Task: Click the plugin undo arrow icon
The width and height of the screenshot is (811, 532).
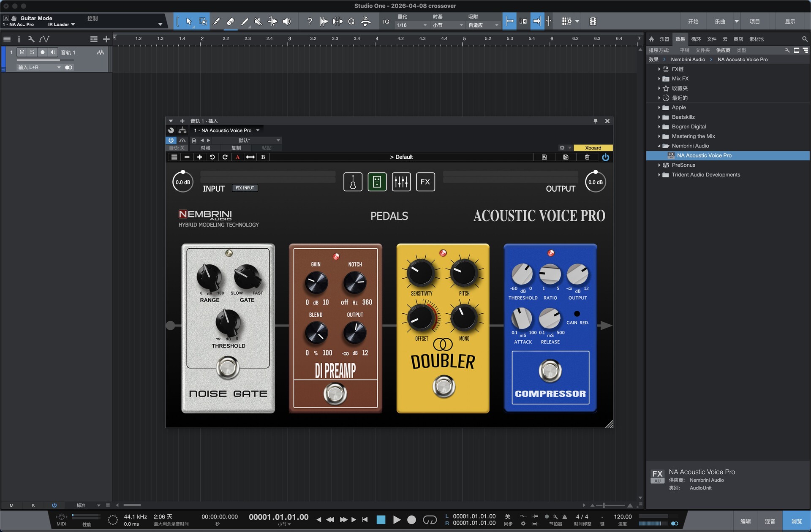Action: (x=212, y=157)
